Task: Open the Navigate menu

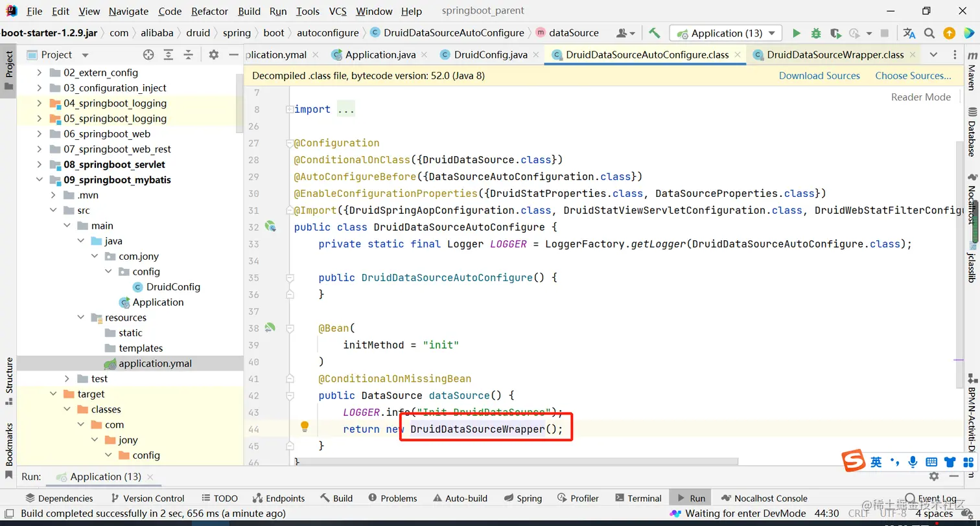Action: (x=128, y=11)
